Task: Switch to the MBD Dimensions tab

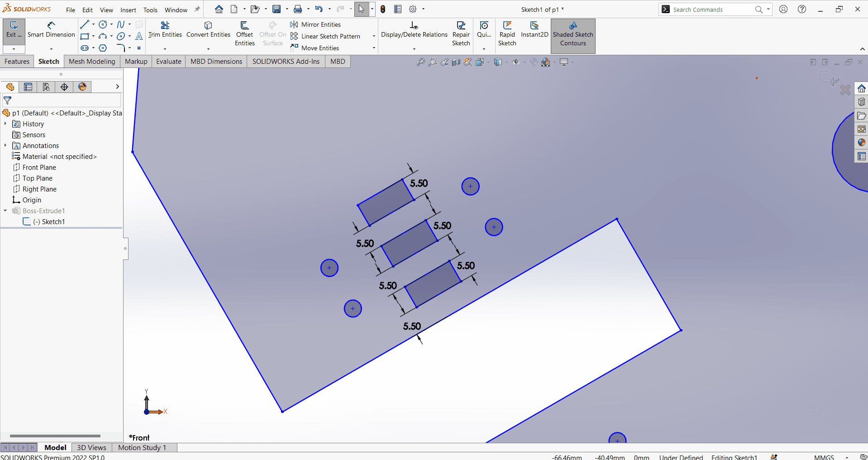Action: click(x=216, y=62)
